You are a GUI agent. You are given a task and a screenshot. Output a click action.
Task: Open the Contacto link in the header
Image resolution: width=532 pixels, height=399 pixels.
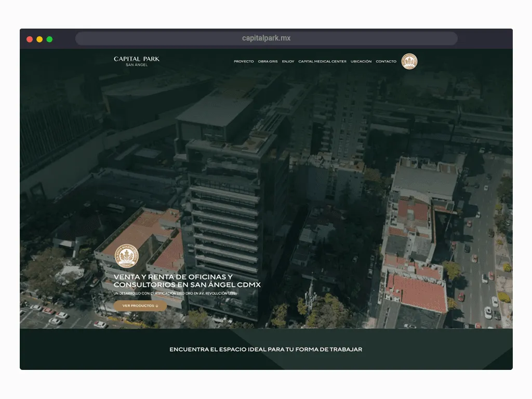click(x=386, y=61)
